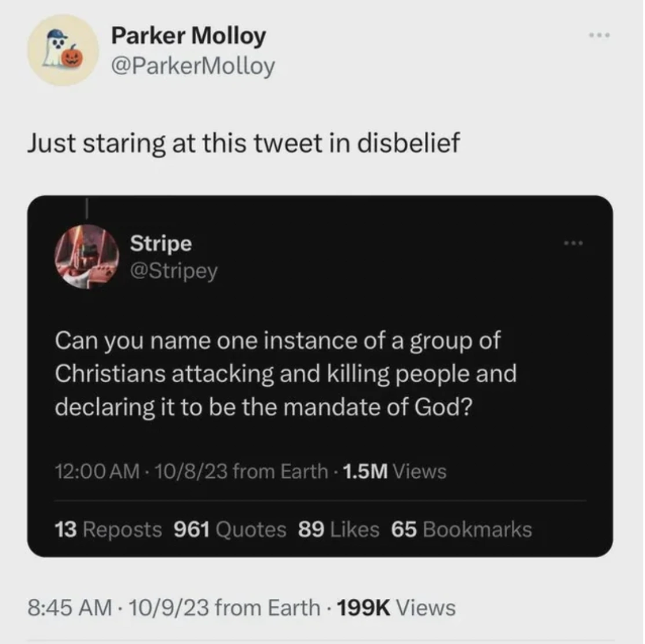Open the more options menu on Parker Molloy's tweet
645x644 pixels.
599,36
